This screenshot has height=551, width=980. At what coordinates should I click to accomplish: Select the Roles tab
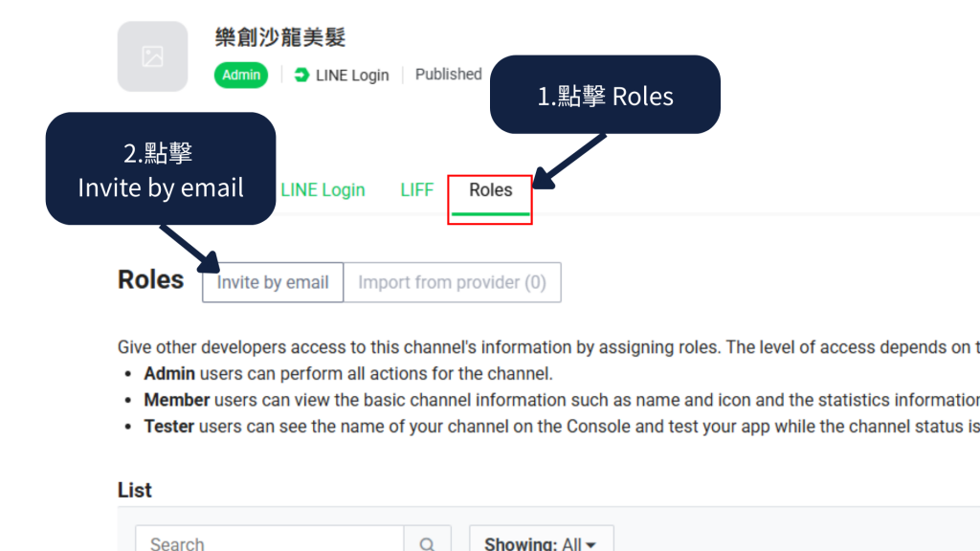490,190
